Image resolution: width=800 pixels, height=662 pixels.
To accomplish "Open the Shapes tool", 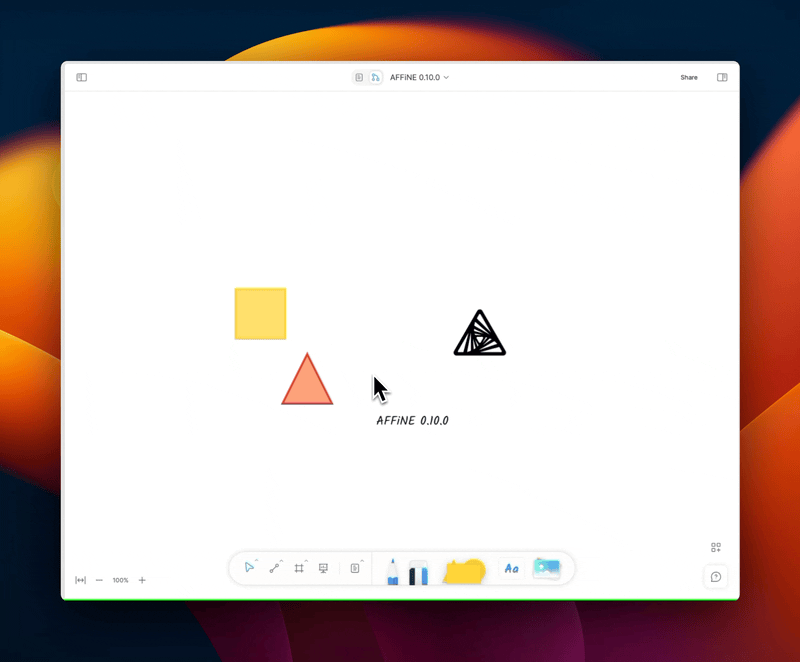I will point(464,571).
